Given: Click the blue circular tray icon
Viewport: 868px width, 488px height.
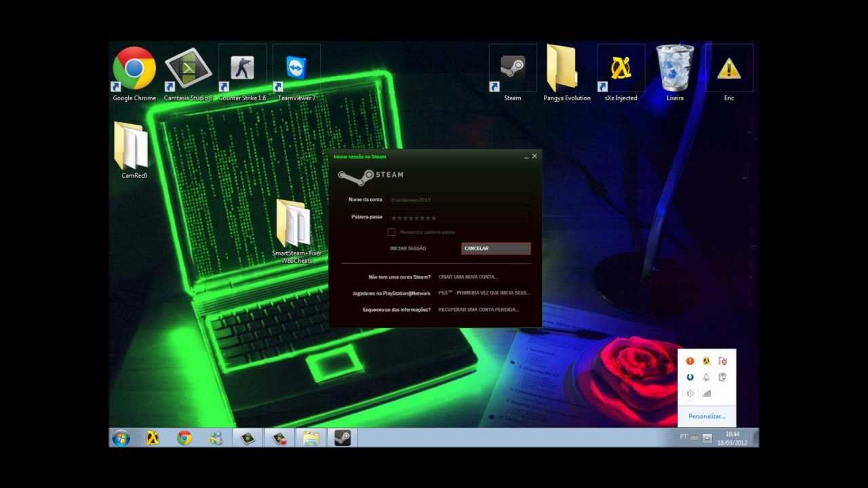Looking at the screenshot, I should (690, 377).
